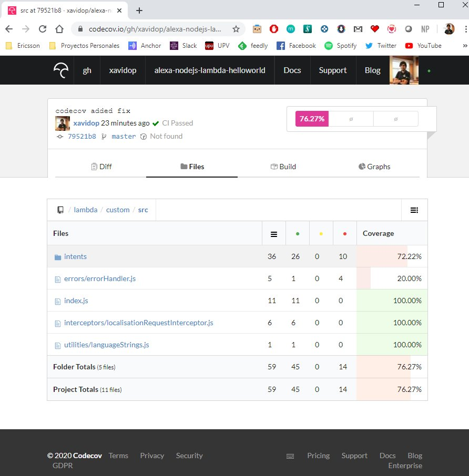Open xavidop in the navbar
Image resolution: width=469 pixels, height=476 pixels.
pos(123,70)
